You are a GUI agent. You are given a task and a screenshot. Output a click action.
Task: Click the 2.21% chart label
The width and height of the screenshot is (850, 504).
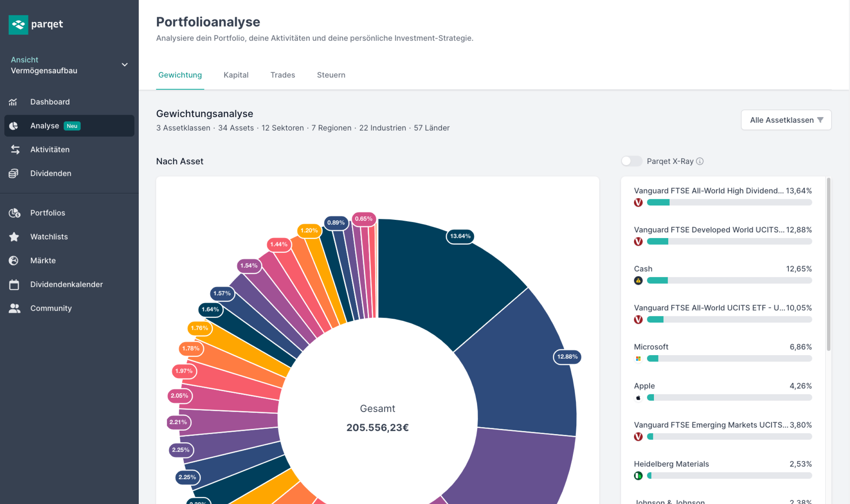pyautogui.click(x=178, y=422)
